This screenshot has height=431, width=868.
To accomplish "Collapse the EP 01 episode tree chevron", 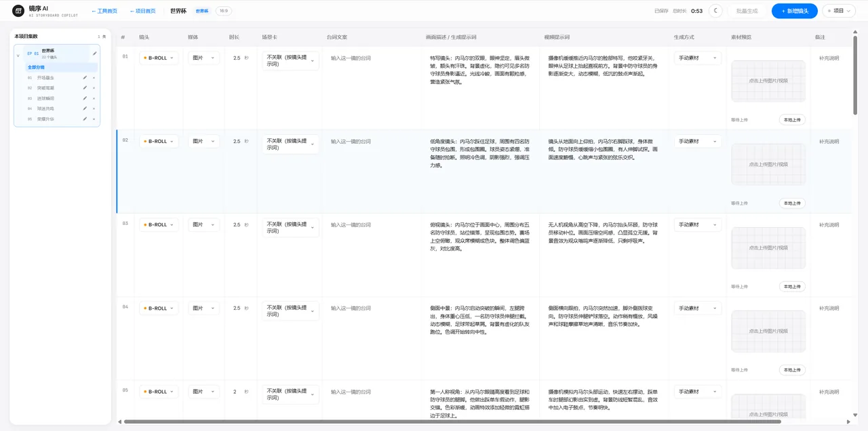I will (x=18, y=56).
